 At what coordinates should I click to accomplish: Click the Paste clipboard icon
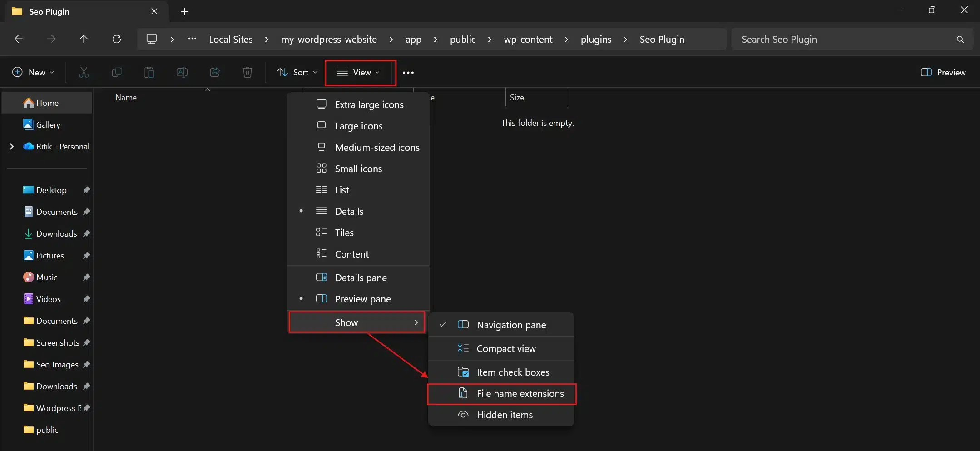149,72
